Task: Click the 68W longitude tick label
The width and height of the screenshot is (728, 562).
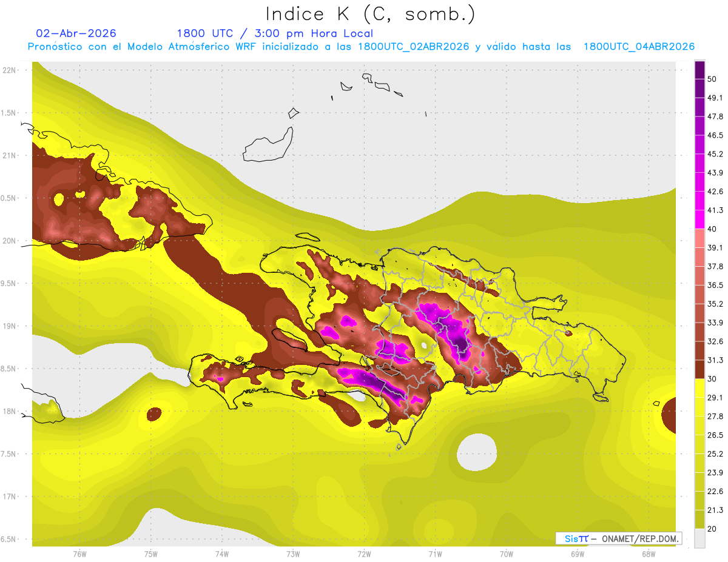Action: (648, 554)
